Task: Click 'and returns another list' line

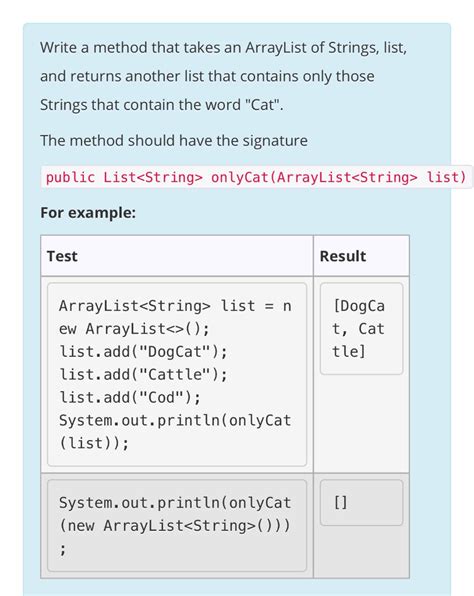Action: 207,76
